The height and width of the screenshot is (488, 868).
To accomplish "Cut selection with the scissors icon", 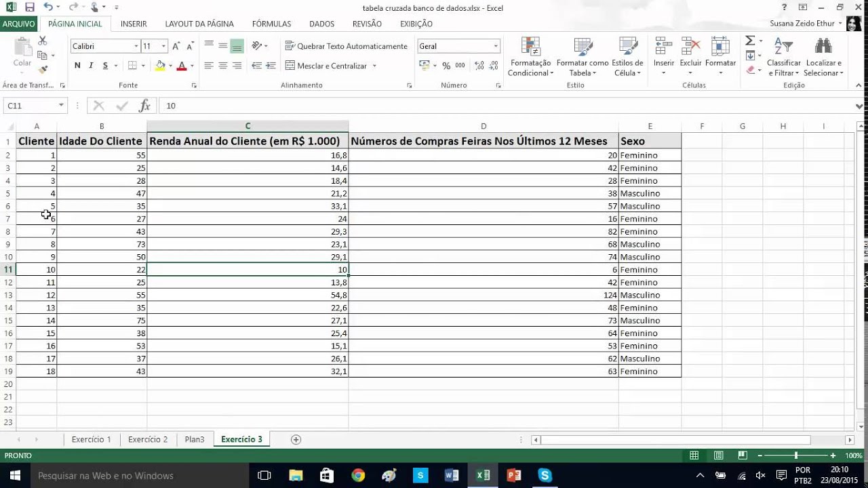I will (x=43, y=41).
